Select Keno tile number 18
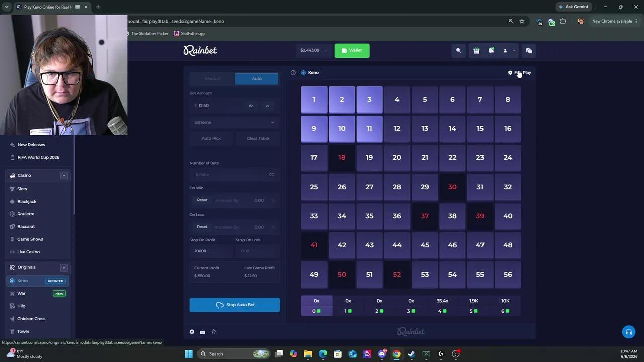644x362 pixels. tap(342, 158)
